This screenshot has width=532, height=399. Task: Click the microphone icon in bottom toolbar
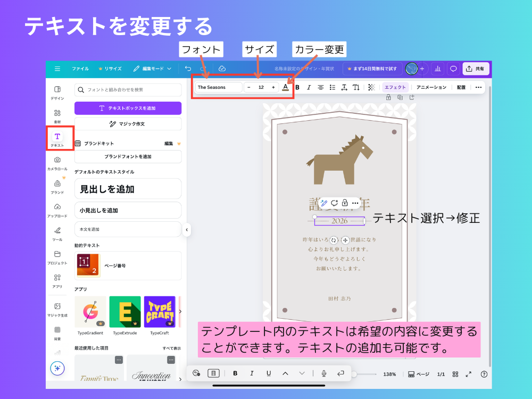pos(324,373)
